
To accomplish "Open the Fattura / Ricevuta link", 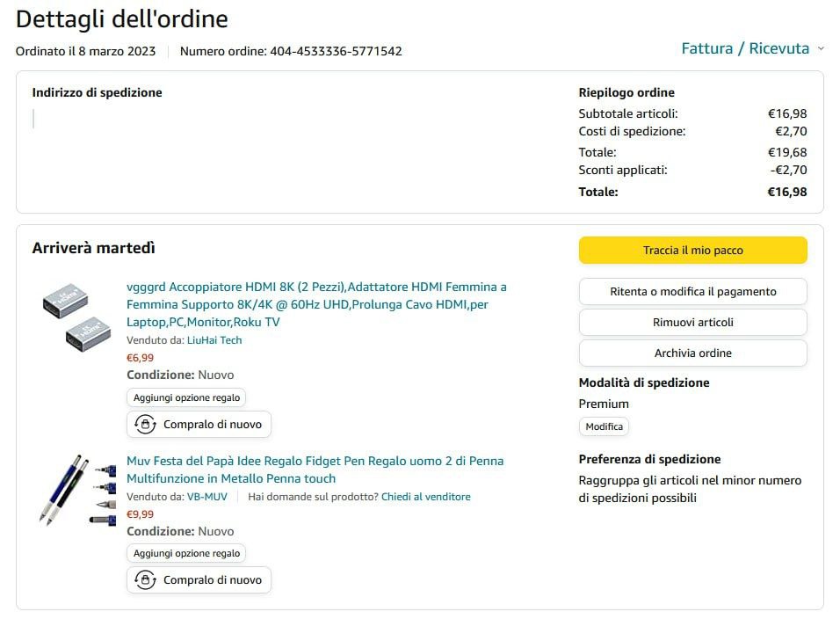I will point(744,49).
